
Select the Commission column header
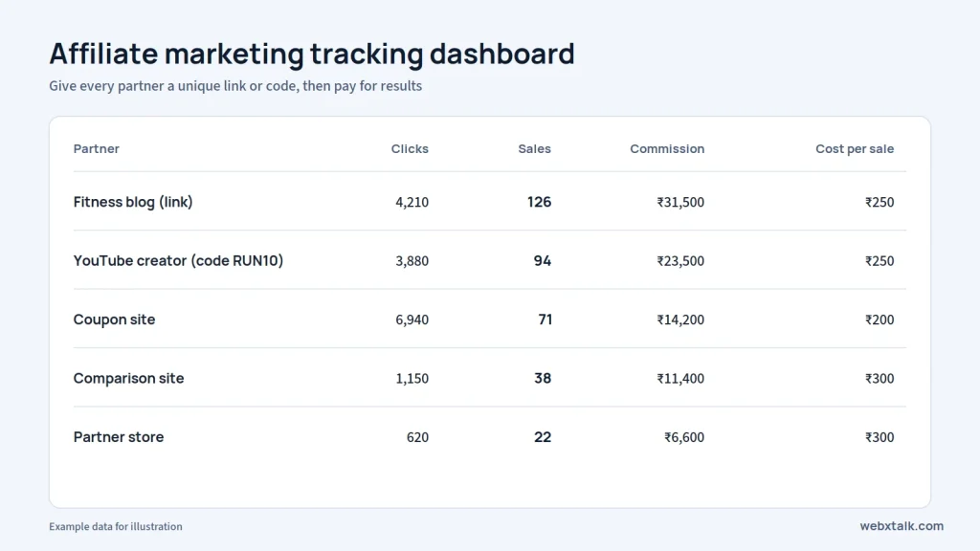(667, 148)
